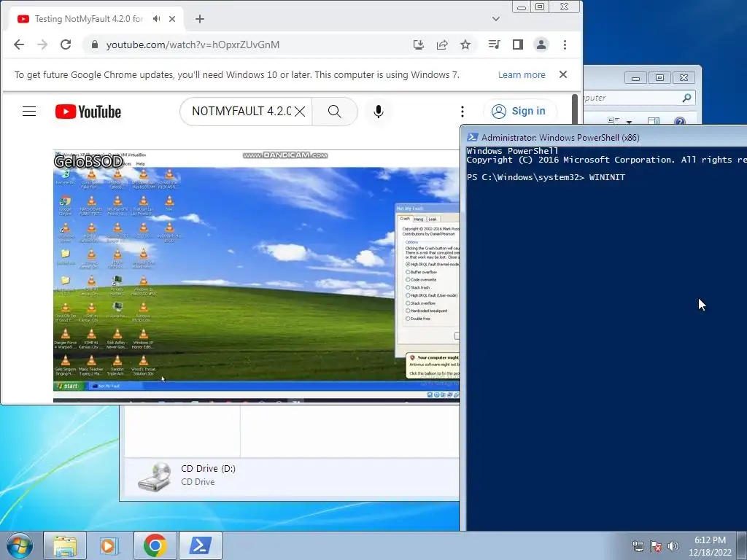Go forward in Chrome
Screen dimensions: 747x560
(42, 44)
